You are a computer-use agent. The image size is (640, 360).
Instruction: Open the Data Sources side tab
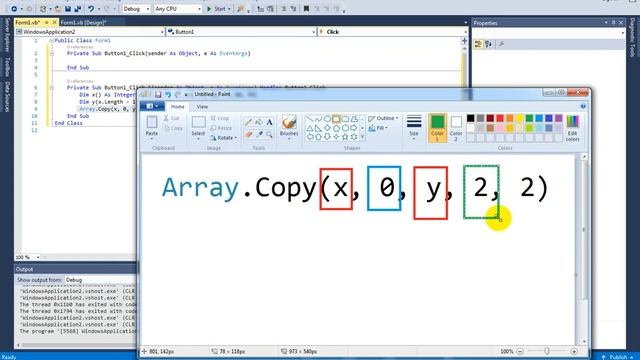pyautogui.click(x=7, y=96)
